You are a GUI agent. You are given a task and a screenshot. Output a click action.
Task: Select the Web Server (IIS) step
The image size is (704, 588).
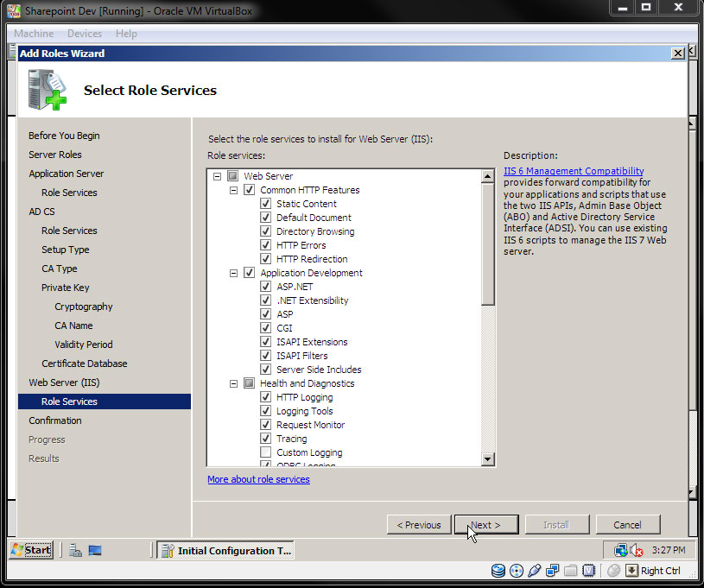pyautogui.click(x=64, y=383)
